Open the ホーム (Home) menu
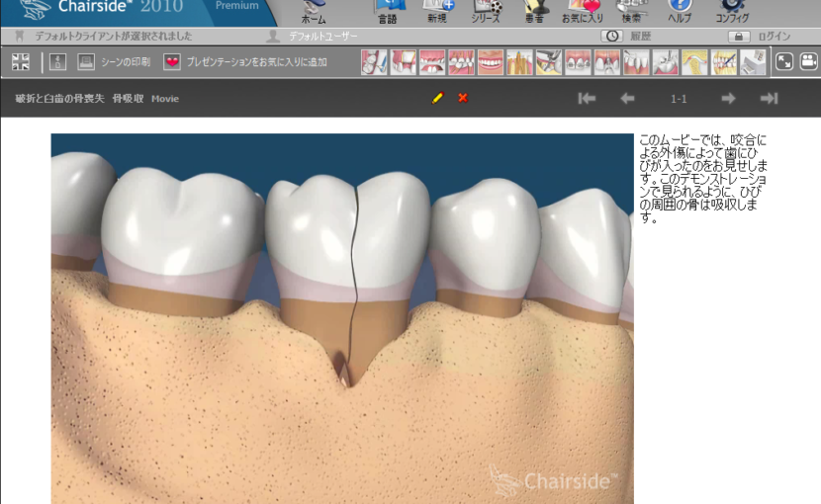 pos(314,11)
